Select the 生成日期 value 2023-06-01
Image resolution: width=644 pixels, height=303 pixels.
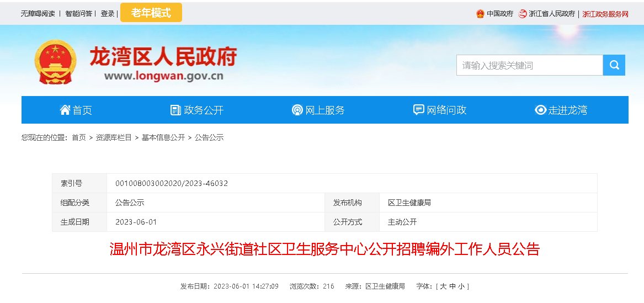point(136,222)
